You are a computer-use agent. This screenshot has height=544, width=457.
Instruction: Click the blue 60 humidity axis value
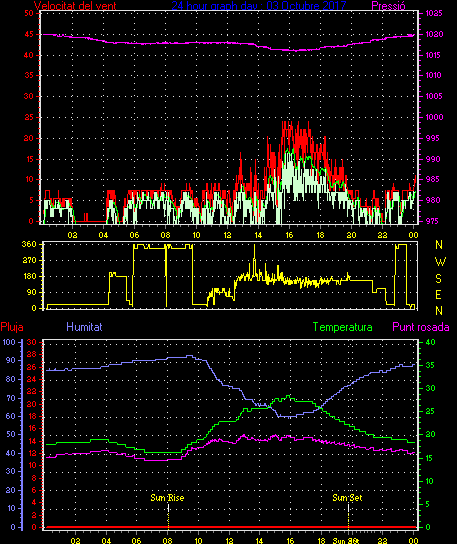tap(11, 416)
